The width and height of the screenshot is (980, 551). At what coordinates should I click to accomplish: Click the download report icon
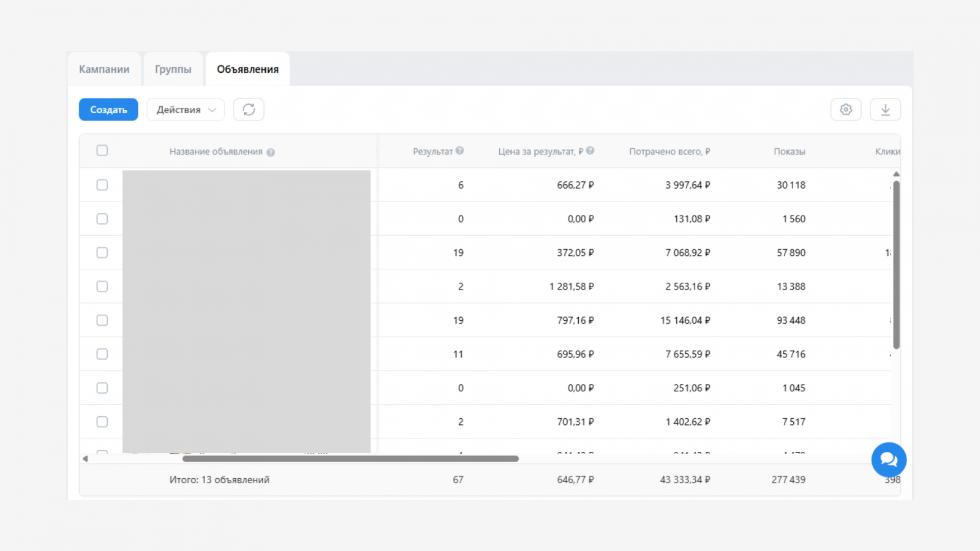885,110
